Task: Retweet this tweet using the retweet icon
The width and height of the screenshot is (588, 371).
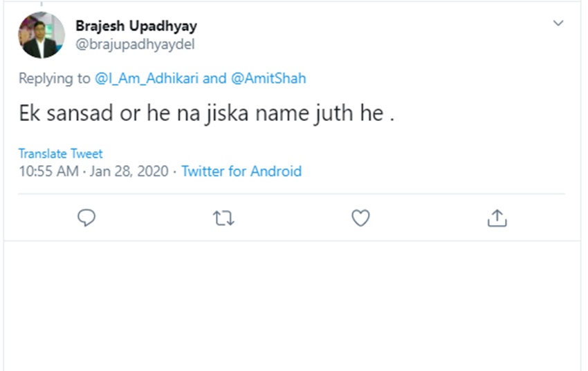Action: tap(223, 218)
